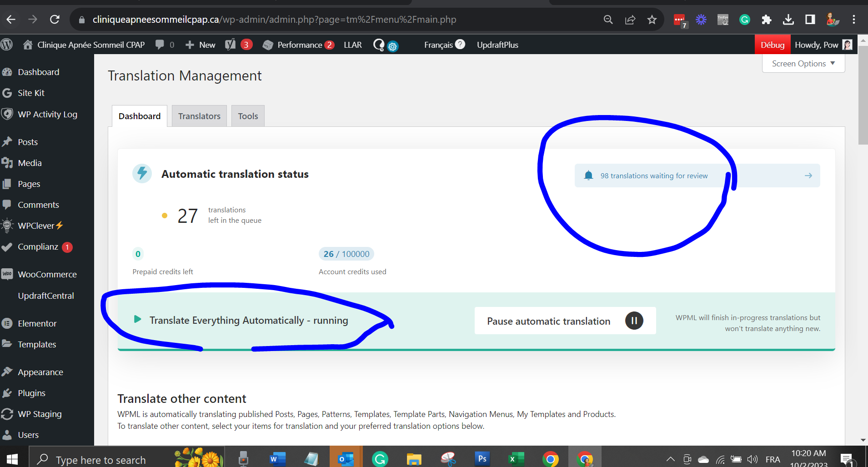
Task: Open 98 translations waiting for review
Action: (654, 176)
